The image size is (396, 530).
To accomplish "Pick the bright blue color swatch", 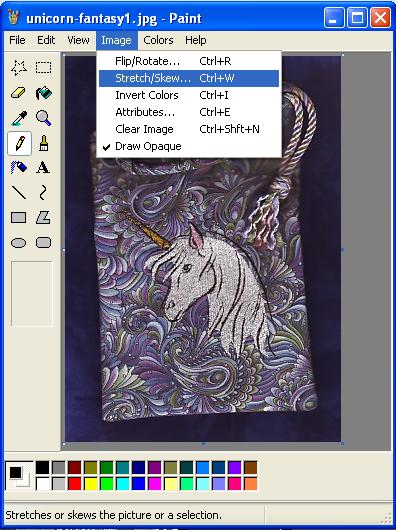I will (x=139, y=484).
